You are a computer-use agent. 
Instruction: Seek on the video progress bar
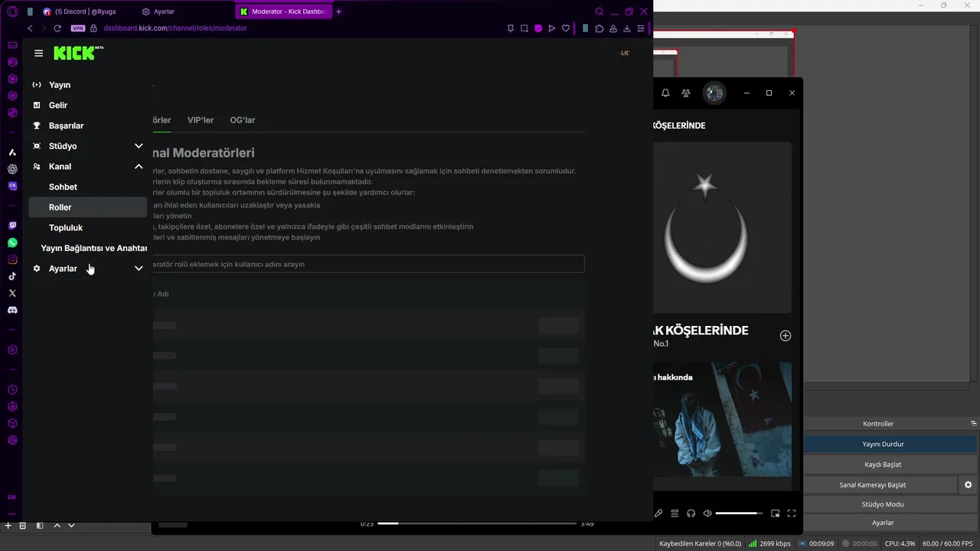476,523
